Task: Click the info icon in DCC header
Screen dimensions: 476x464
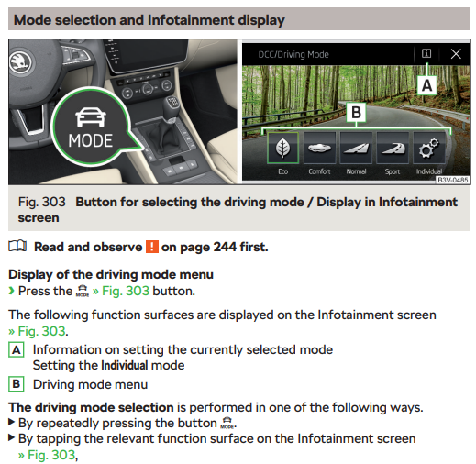Action: pos(426,54)
